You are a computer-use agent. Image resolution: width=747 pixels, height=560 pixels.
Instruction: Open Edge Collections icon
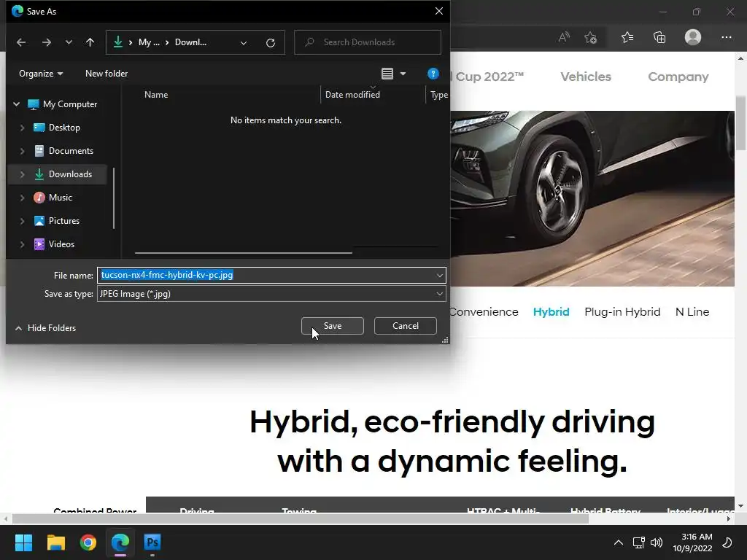pos(659,37)
